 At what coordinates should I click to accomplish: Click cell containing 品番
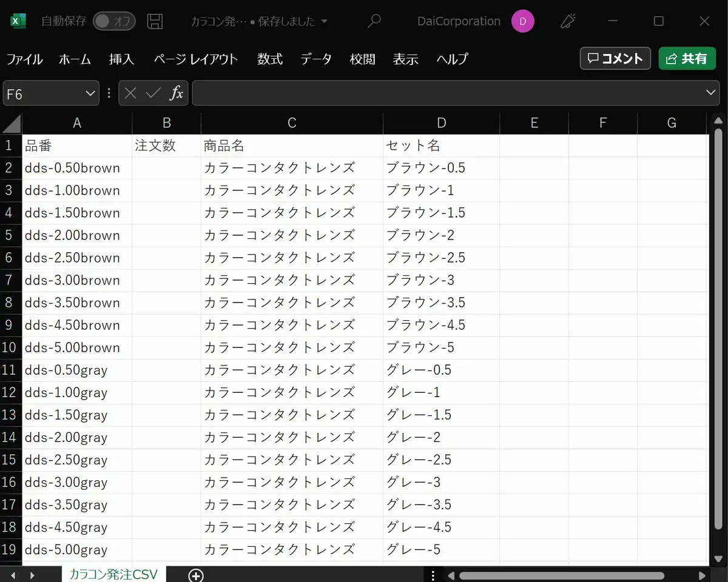coord(77,145)
